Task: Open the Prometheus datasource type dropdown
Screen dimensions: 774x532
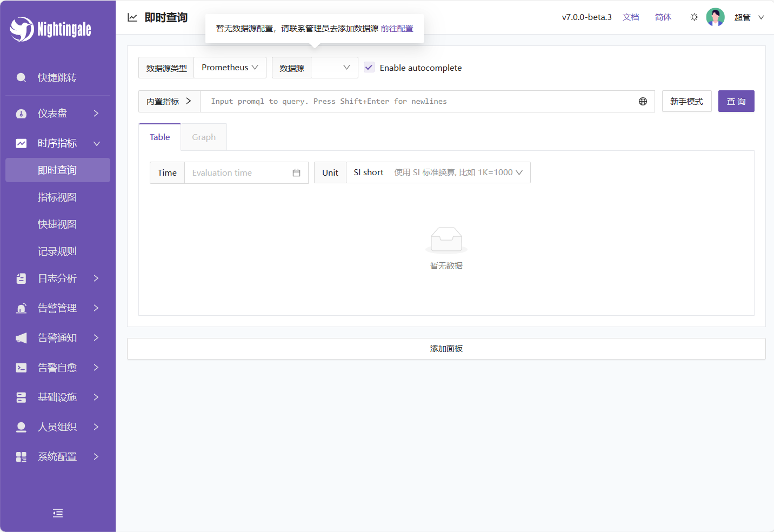Action: pos(230,68)
